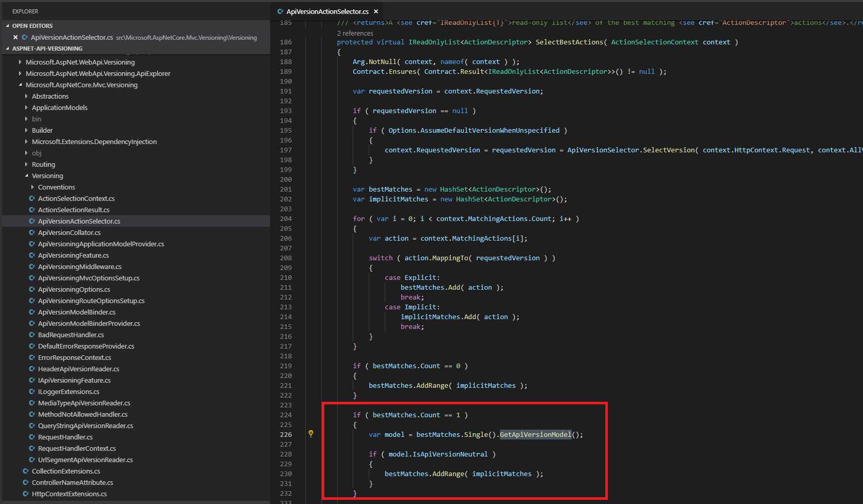Click the EXPLORER panel title
Viewport: 863px width, 504px height.
pyautogui.click(x=25, y=11)
